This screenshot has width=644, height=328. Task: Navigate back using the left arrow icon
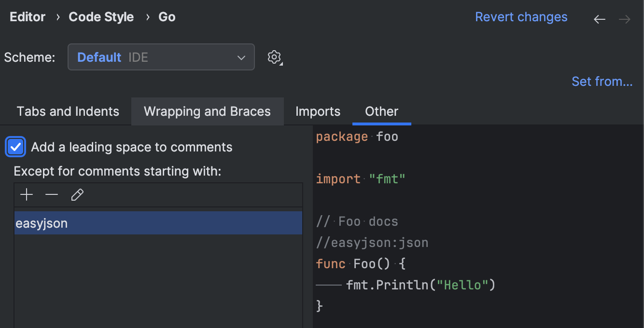[x=599, y=19]
